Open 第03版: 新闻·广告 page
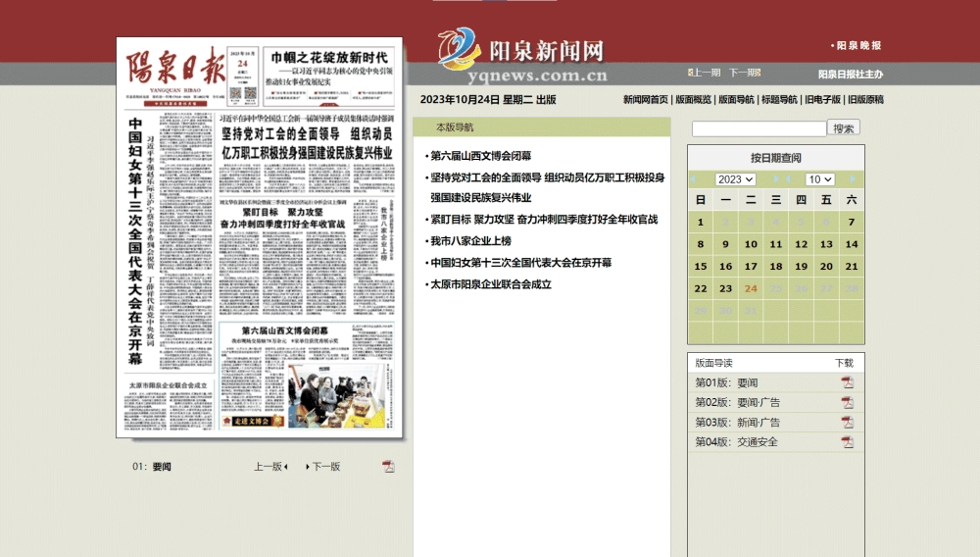 click(738, 423)
